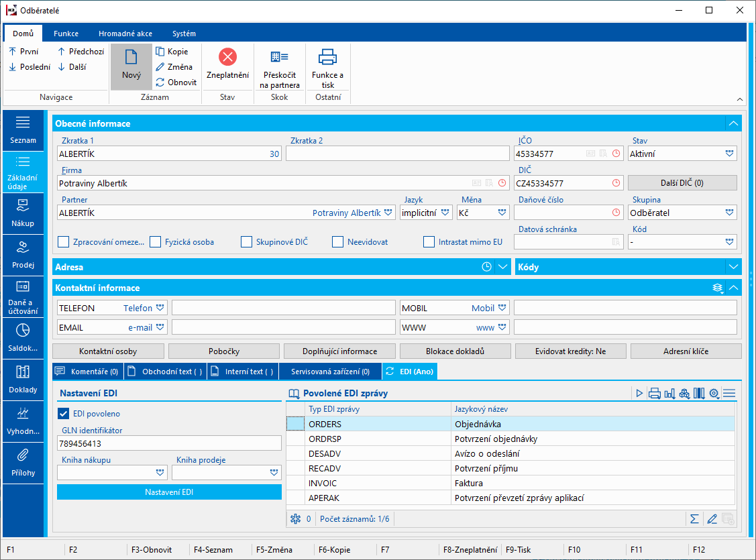This screenshot has width=756, height=560.
Task: Open Funkce a tisk printer icon
Action: tap(327, 57)
